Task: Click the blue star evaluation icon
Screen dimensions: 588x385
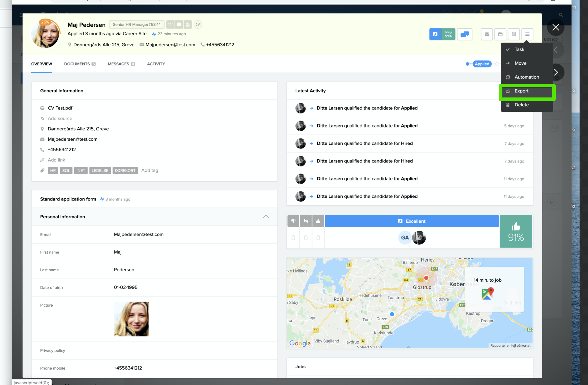Action: pos(435,34)
